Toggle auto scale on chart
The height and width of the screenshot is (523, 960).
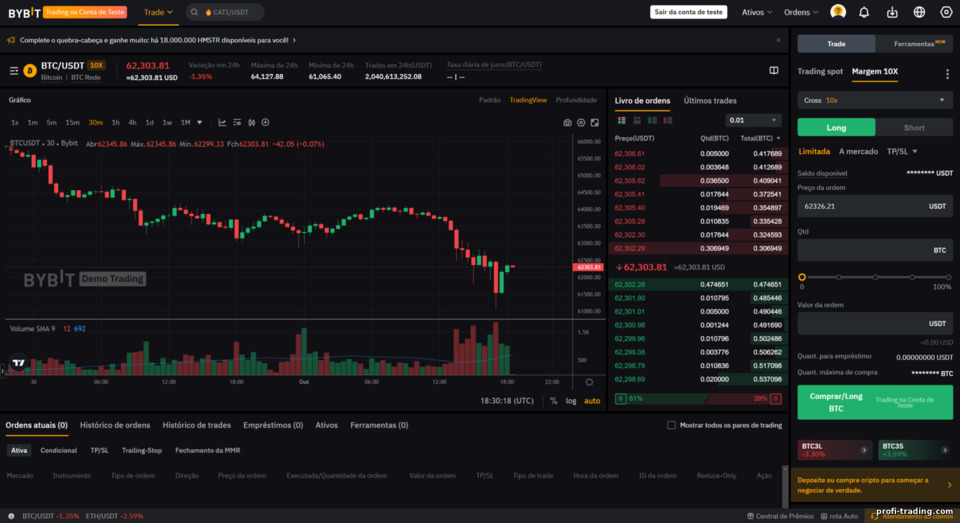592,401
